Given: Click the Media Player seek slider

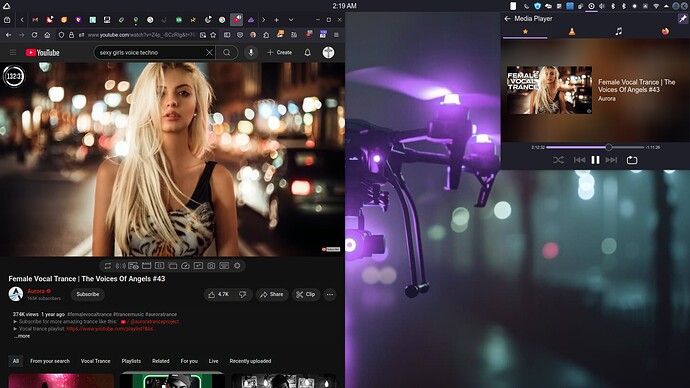Looking at the screenshot, I should pos(595,147).
